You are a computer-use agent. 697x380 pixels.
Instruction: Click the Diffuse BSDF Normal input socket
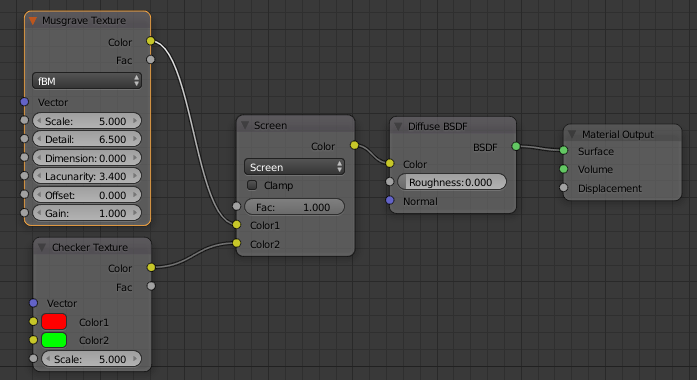coord(390,200)
